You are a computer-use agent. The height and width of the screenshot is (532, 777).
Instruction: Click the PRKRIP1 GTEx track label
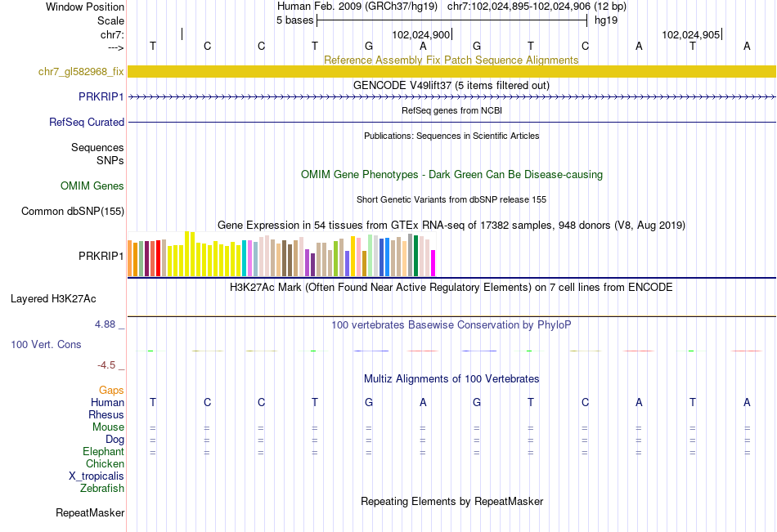(101, 256)
